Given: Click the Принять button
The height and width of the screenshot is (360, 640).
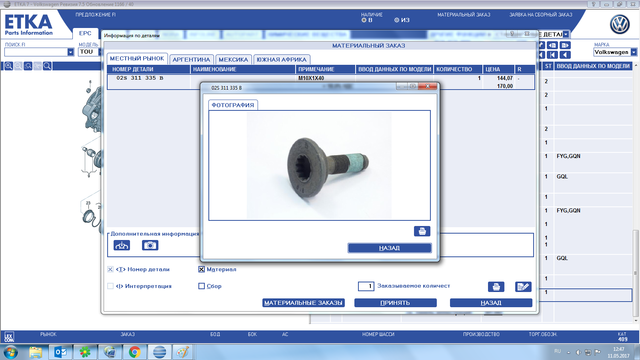Looking at the screenshot, I should pos(395,303).
